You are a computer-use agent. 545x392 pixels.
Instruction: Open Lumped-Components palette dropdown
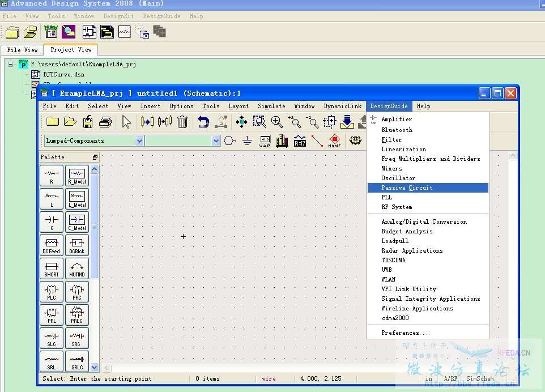coord(139,140)
